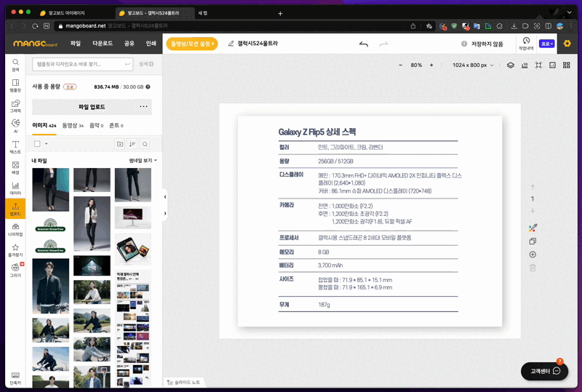Select the 이미지 424 tab
582x392 pixels.
44,126
